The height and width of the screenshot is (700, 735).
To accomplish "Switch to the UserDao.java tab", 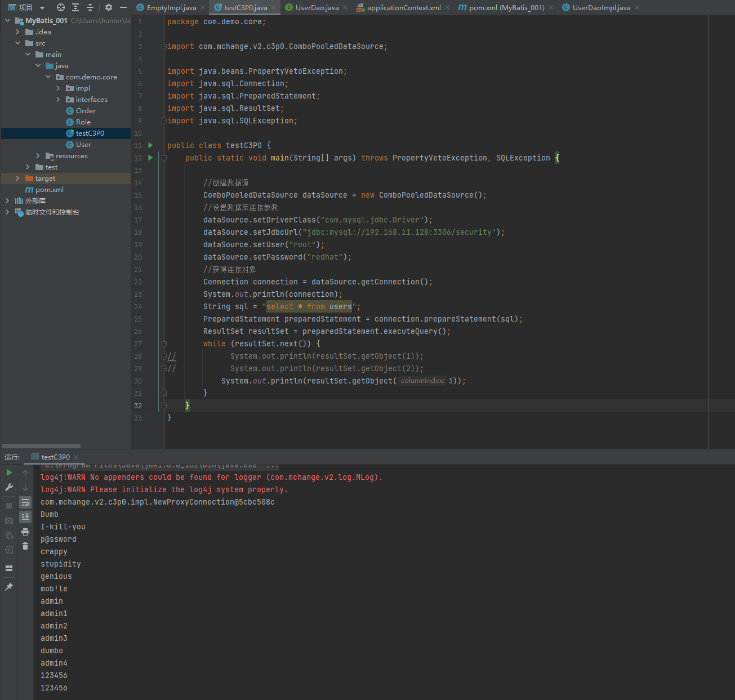I will coord(317,8).
